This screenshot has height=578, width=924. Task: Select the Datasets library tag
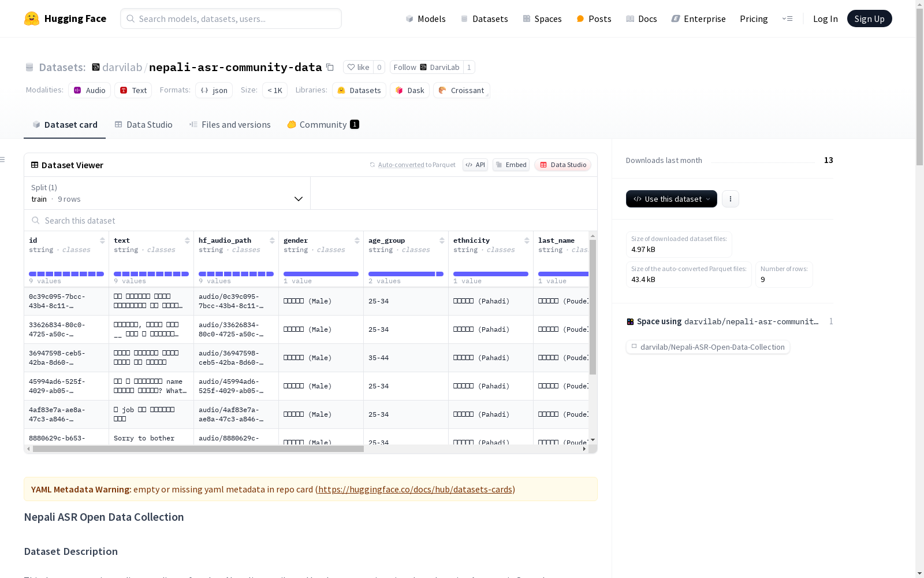click(359, 90)
